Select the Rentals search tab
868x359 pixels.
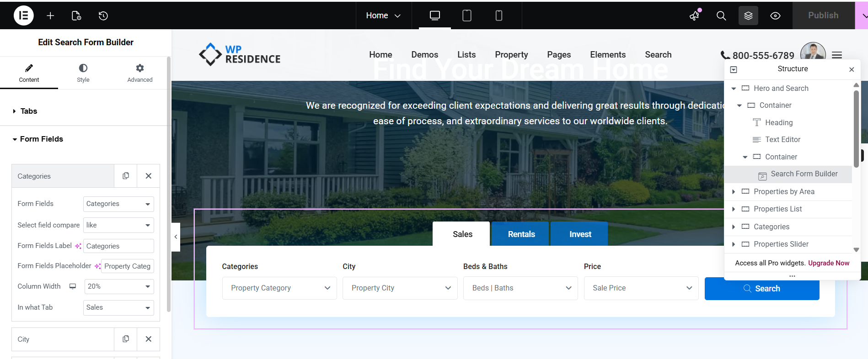[x=521, y=234]
